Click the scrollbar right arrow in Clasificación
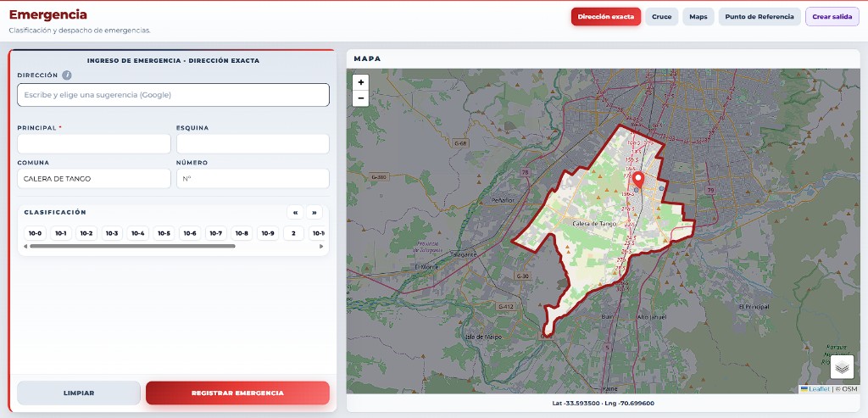The image size is (868, 418). (321, 247)
